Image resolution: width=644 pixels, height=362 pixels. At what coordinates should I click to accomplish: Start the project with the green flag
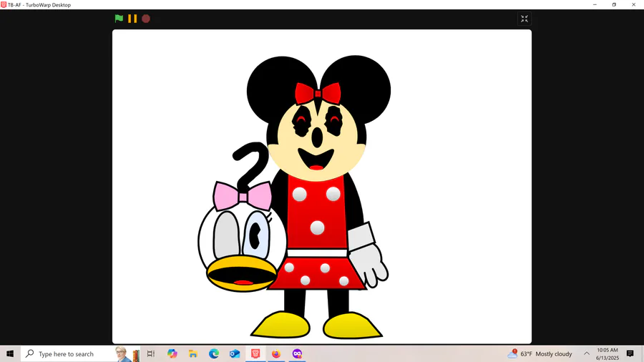click(119, 19)
